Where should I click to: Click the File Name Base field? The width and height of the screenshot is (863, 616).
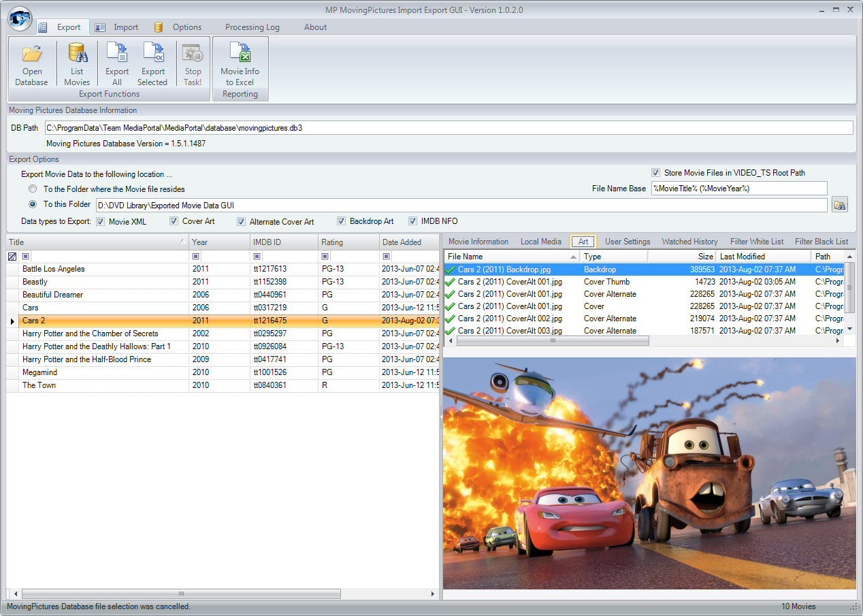[739, 189]
